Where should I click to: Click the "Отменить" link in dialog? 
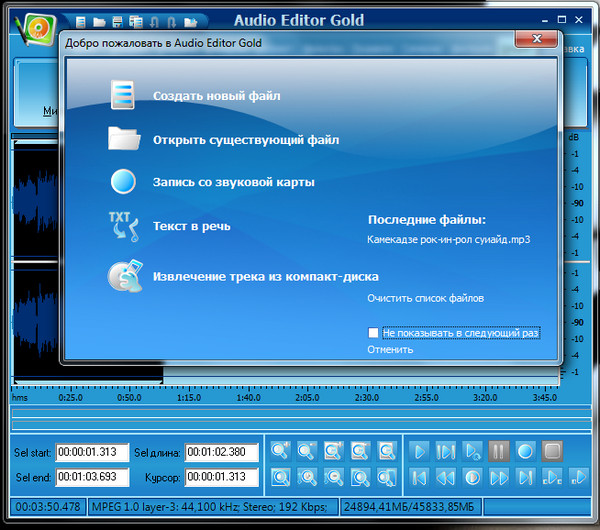tap(389, 350)
